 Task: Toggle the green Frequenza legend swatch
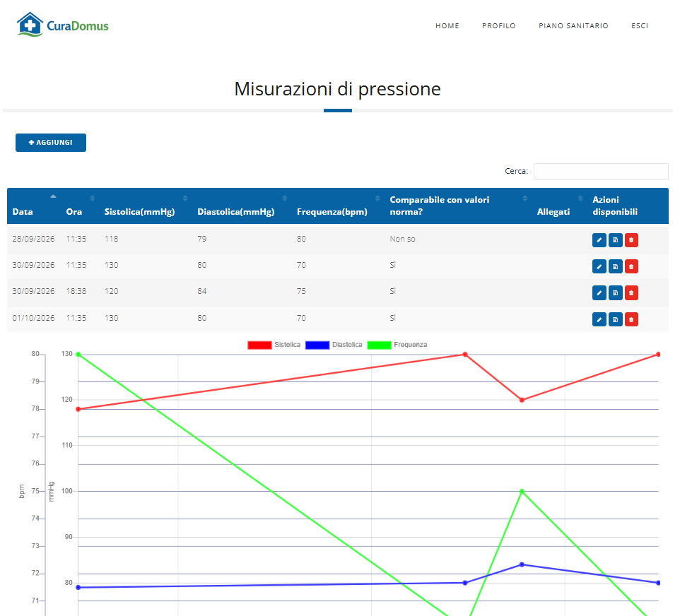click(x=379, y=345)
